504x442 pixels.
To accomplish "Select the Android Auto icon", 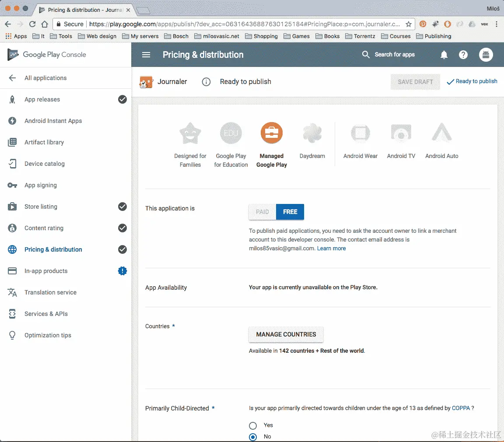I will pyautogui.click(x=441, y=133).
